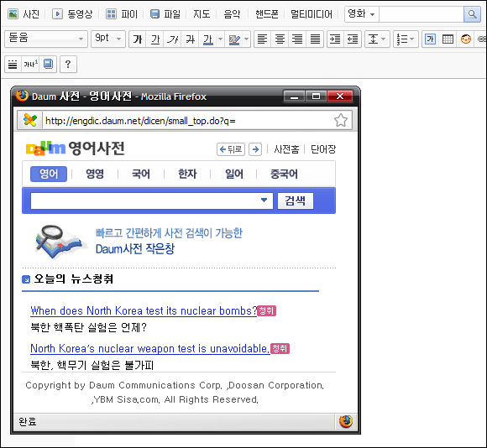
Task: Toggle bold text formatting
Action: pos(138,39)
